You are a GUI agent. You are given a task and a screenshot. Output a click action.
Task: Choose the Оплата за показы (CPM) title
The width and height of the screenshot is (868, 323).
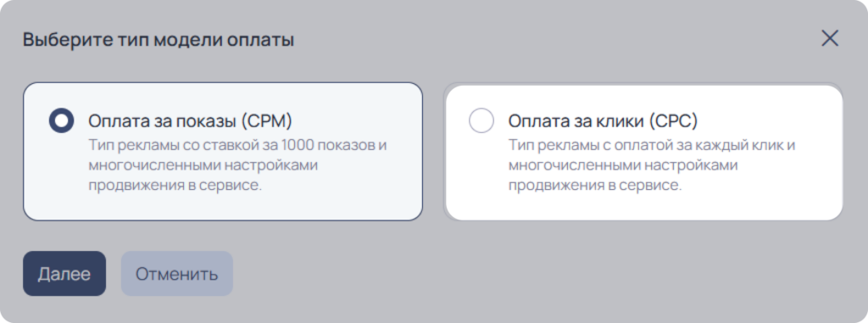coord(190,120)
